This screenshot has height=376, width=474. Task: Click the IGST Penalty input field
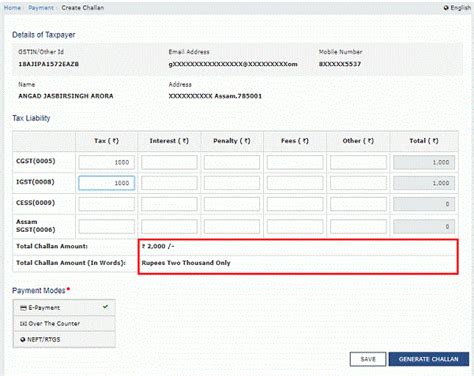click(232, 183)
